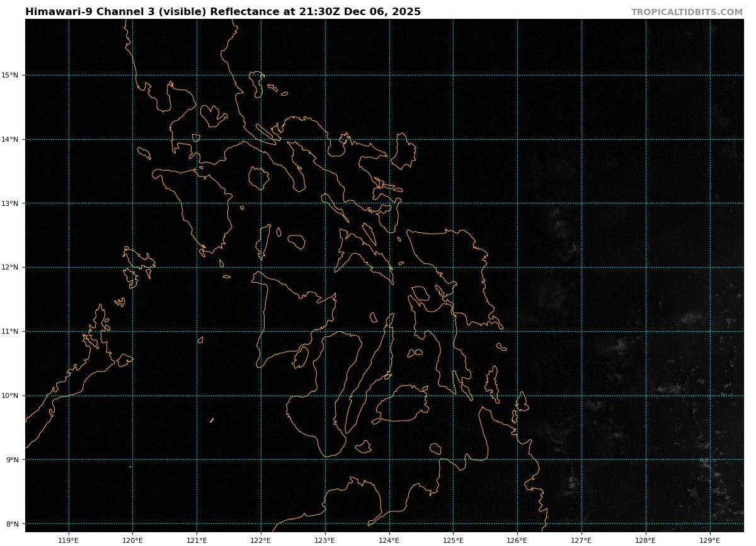Click the 126°E longitude axis label
Image resolution: width=756 pixels, height=546 pixels.
pos(517,540)
